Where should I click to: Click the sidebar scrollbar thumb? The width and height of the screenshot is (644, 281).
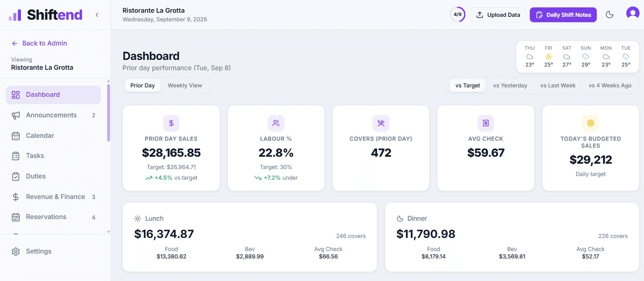108,113
